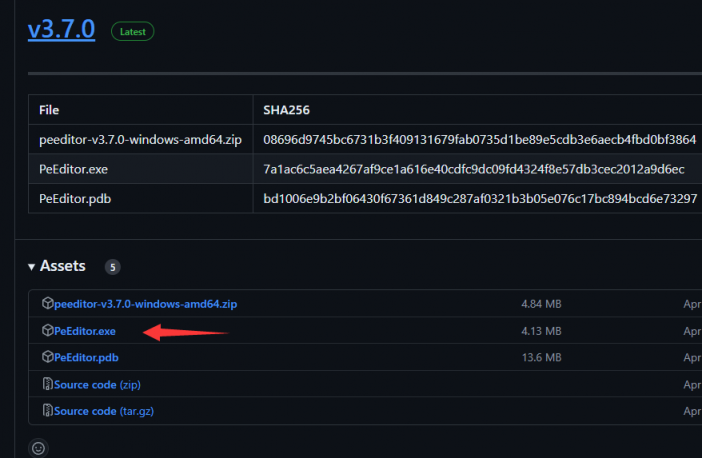
Task: Click the package icon beside PeEditor.pdb asset
Action: (x=47, y=357)
